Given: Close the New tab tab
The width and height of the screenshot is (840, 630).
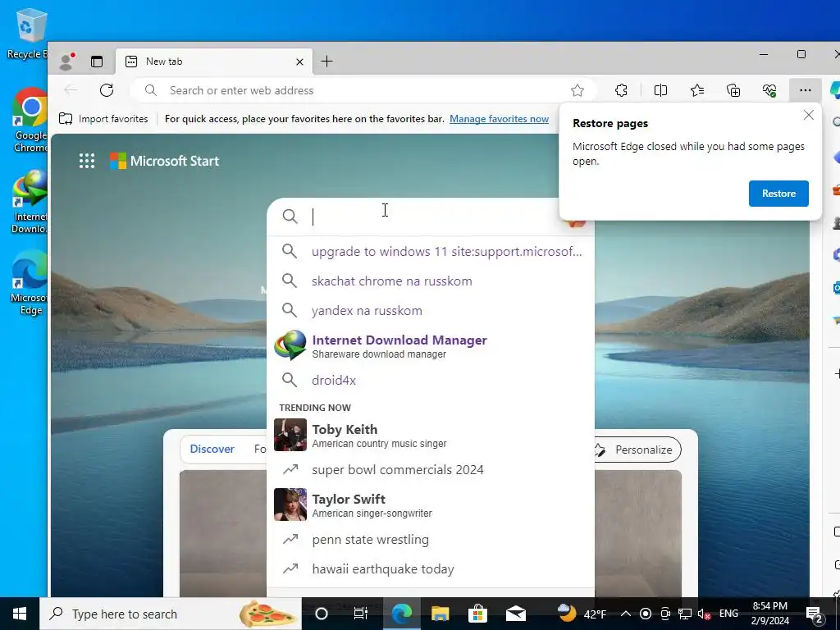Looking at the screenshot, I should tap(300, 62).
